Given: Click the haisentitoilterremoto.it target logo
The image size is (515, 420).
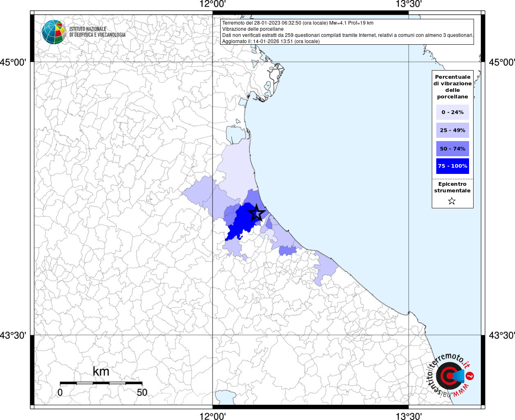Looking at the screenshot, I should 449,376.
